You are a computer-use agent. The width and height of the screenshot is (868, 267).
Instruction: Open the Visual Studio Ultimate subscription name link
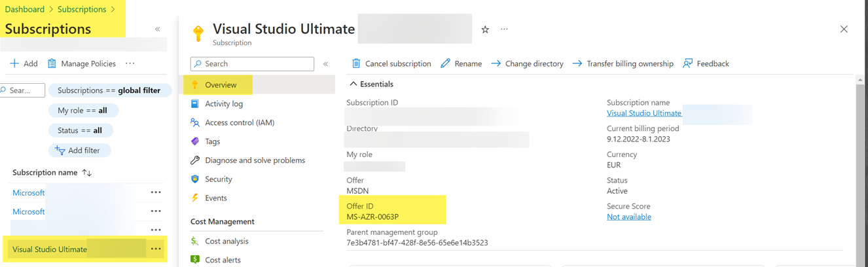(644, 113)
